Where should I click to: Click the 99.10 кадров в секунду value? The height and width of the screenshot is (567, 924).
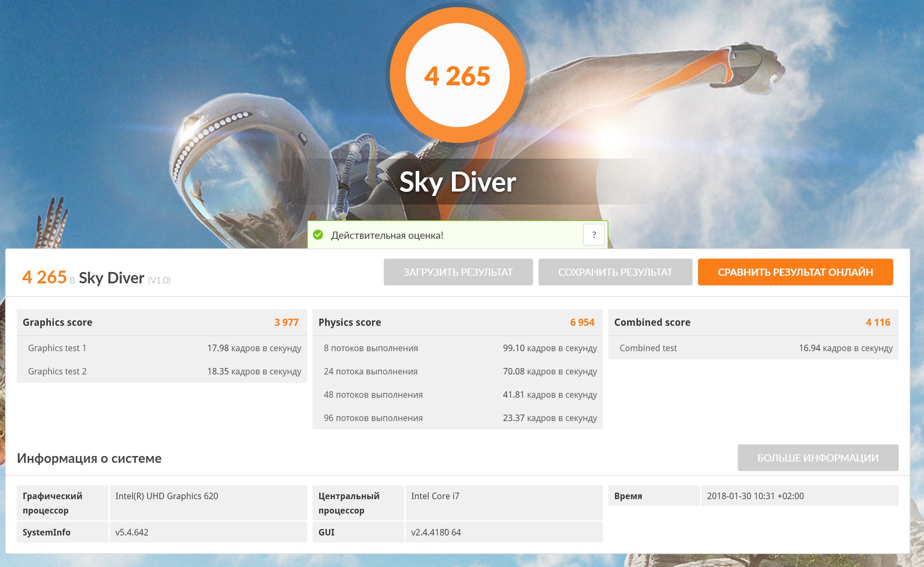coord(550,348)
